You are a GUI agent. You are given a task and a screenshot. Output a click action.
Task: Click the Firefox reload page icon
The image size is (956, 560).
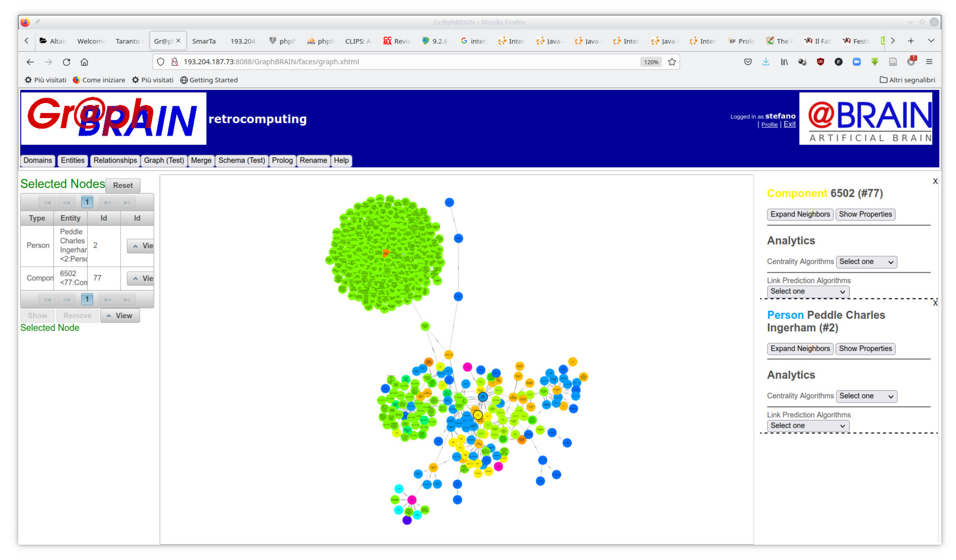point(66,62)
